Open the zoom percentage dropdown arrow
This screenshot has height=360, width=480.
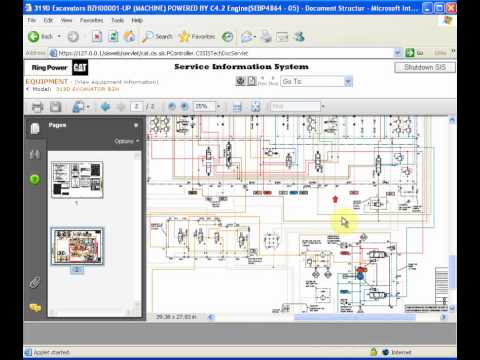point(219,107)
